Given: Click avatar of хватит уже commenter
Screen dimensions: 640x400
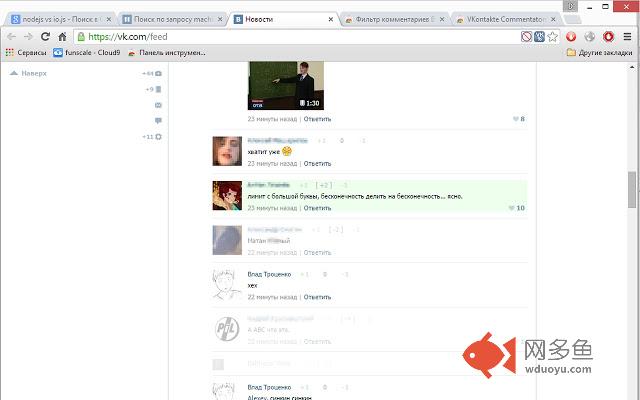Looking at the screenshot, I should coord(227,151).
